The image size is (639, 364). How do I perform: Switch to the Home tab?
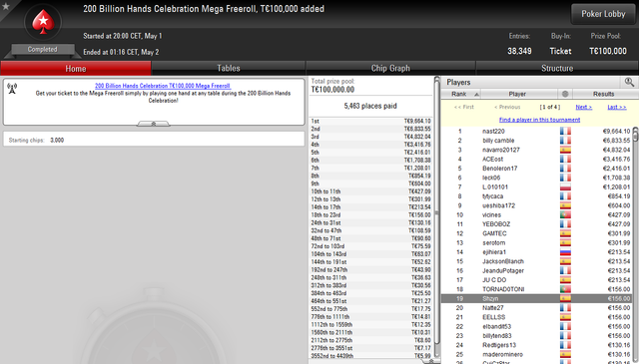76,69
